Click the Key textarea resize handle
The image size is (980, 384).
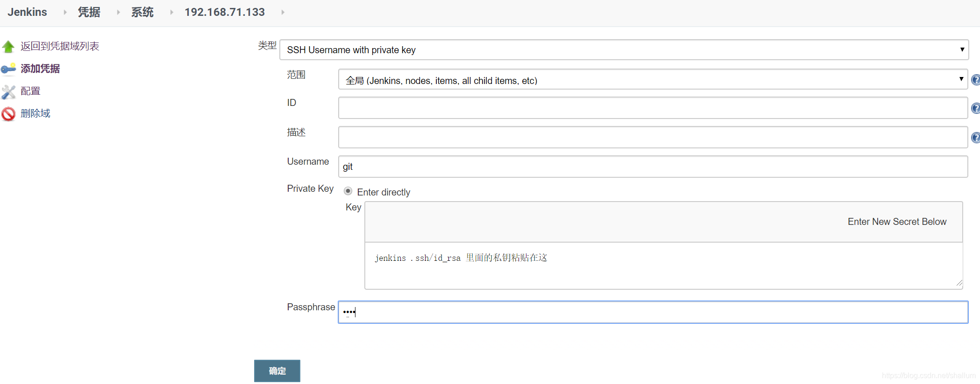pos(959,283)
